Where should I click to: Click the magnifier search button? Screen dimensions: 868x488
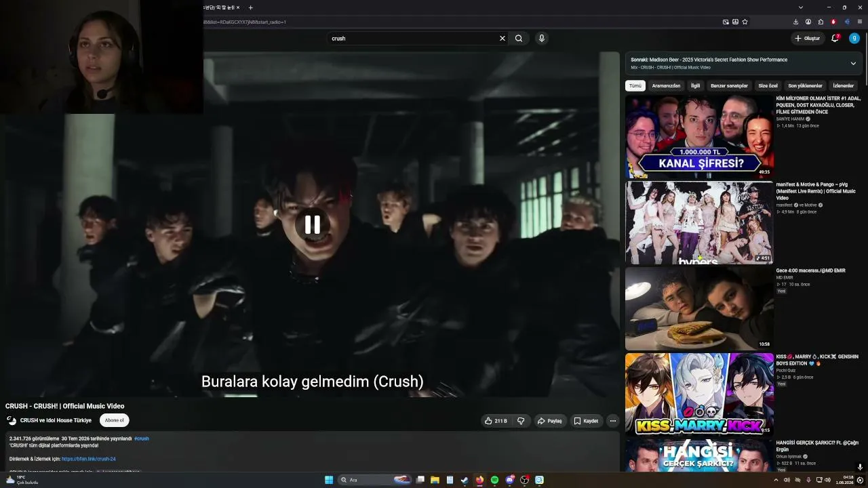(x=519, y=39)
